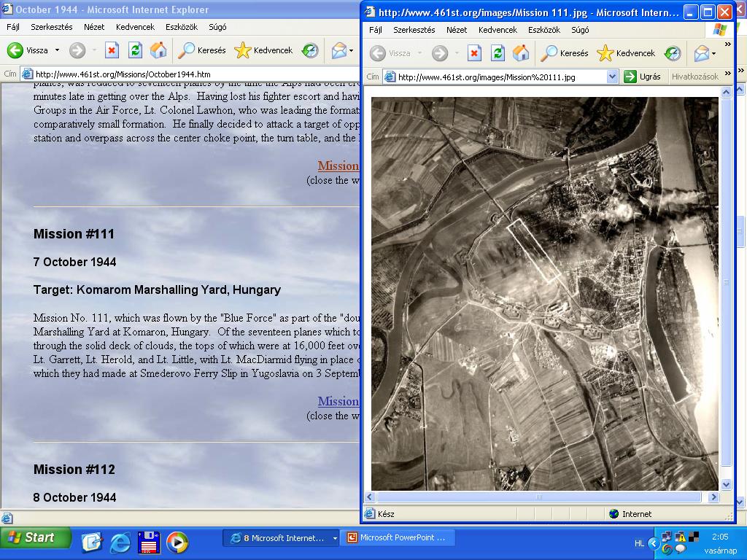Click the Hivatkozások links label
The height and width of the screenshot is (560, 747).
coord(694,76)
